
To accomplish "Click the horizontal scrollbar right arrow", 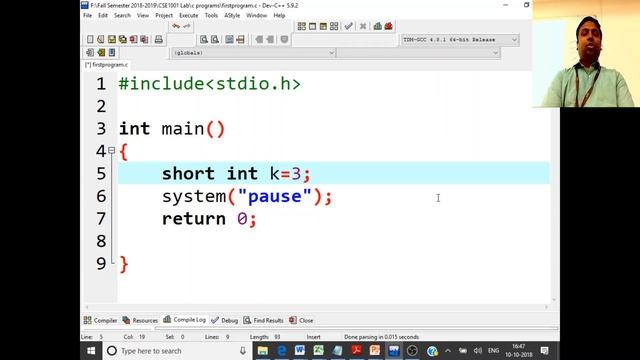I will [x=546, y=307].
